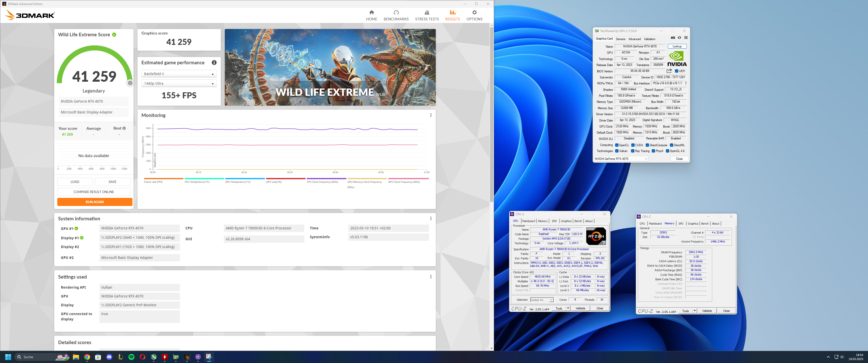
Task: Toggle the CUDA checkbox in GPU-Z
Action: click(x=633, y=145)
